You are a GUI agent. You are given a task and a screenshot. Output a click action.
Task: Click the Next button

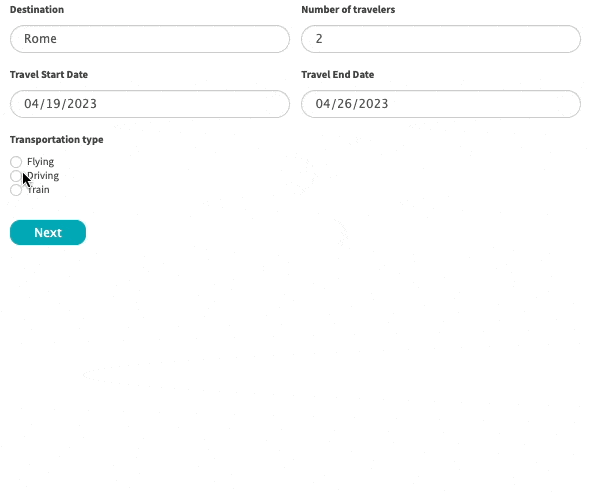pyautogui.click(x=48, y=232)
